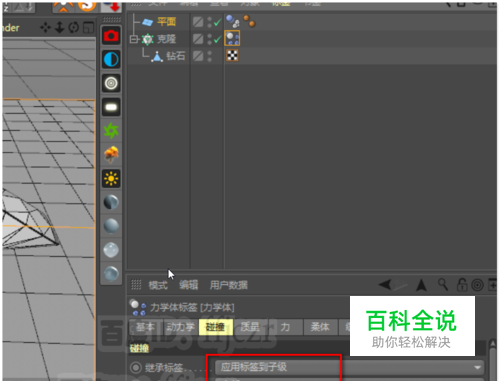Select the 钻石 object in tree
This screenshot has width=500, height=381.
[176, 56]
